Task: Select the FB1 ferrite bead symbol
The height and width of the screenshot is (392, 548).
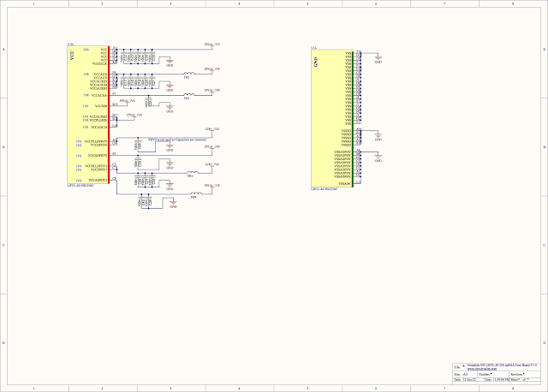Action: 193,172
